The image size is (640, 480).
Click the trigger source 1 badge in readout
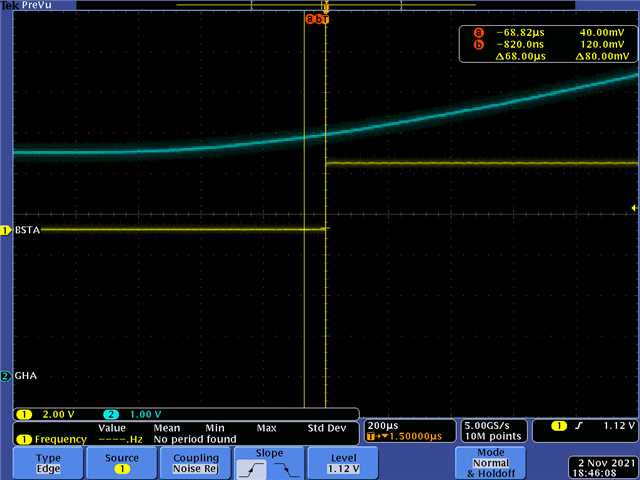(559, 426)
